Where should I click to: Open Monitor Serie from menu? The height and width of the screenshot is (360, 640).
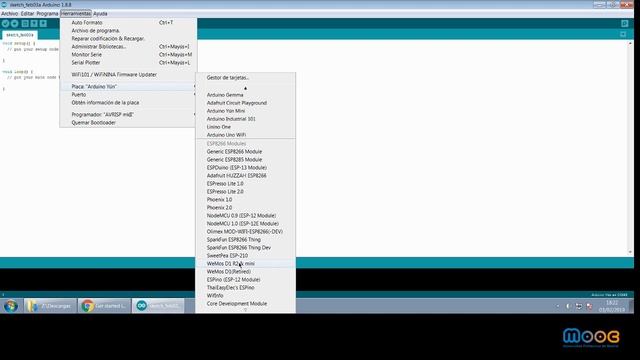click(x=128, y=54)
